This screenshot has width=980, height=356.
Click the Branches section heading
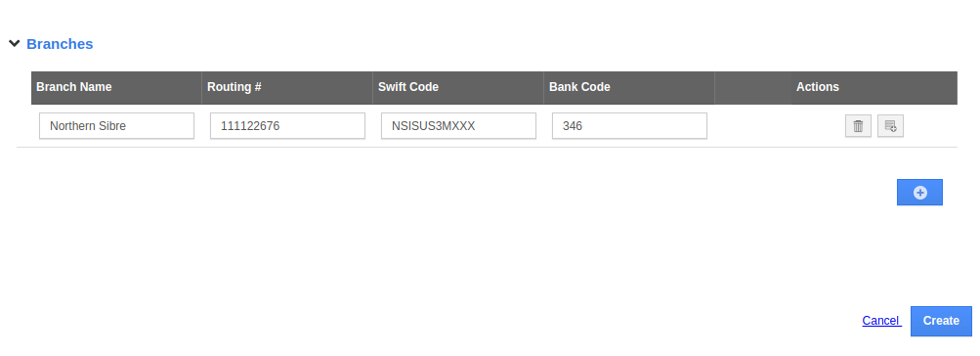60,44
